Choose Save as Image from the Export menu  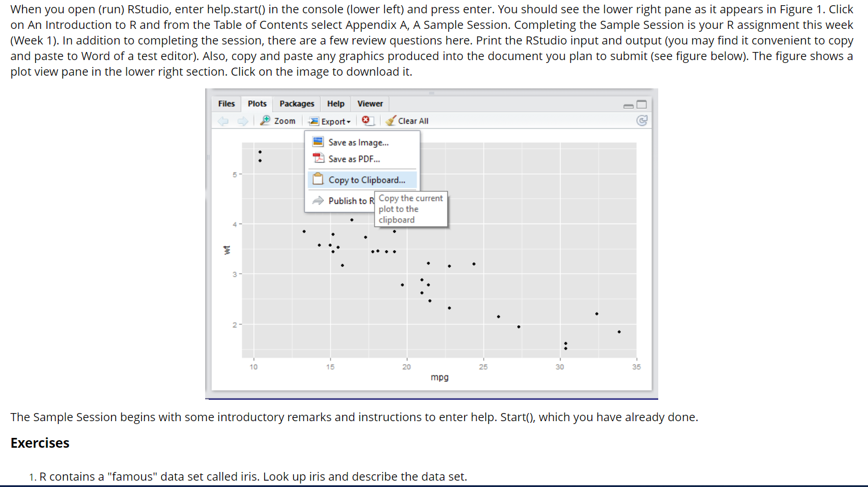point(358,142)
